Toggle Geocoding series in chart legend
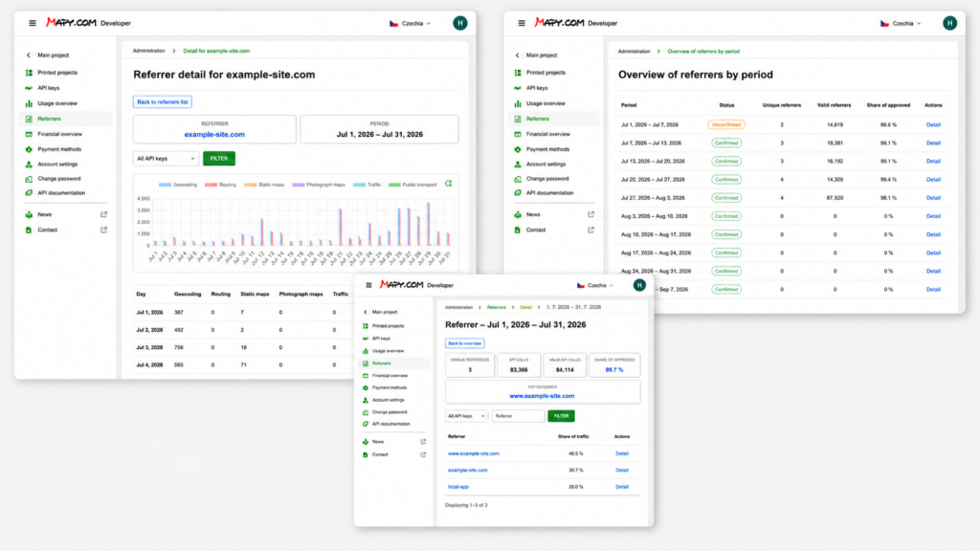The image size is (980, 551). click(x=178, y=185)
